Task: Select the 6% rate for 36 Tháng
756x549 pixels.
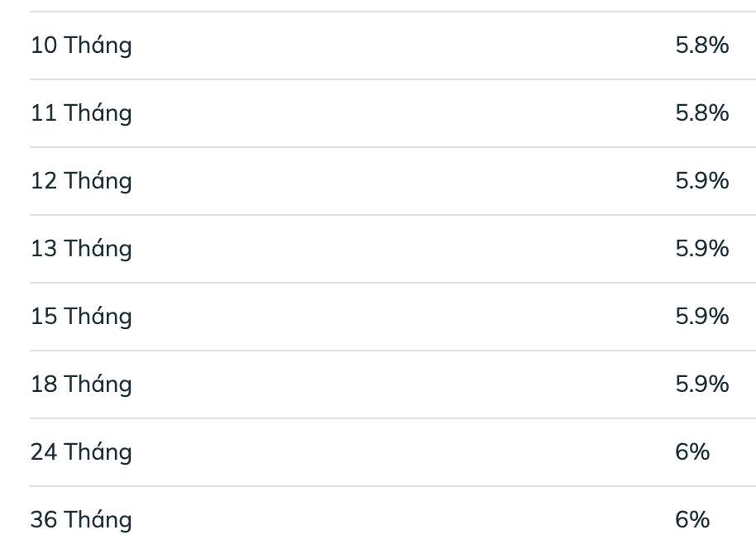Action: coord(692,520)
